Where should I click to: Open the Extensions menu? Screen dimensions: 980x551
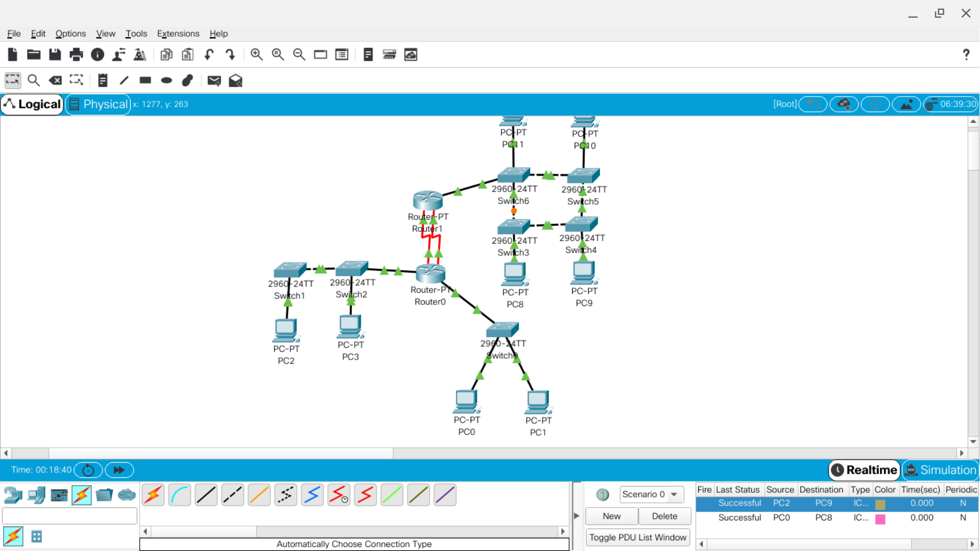coord(178,34)
